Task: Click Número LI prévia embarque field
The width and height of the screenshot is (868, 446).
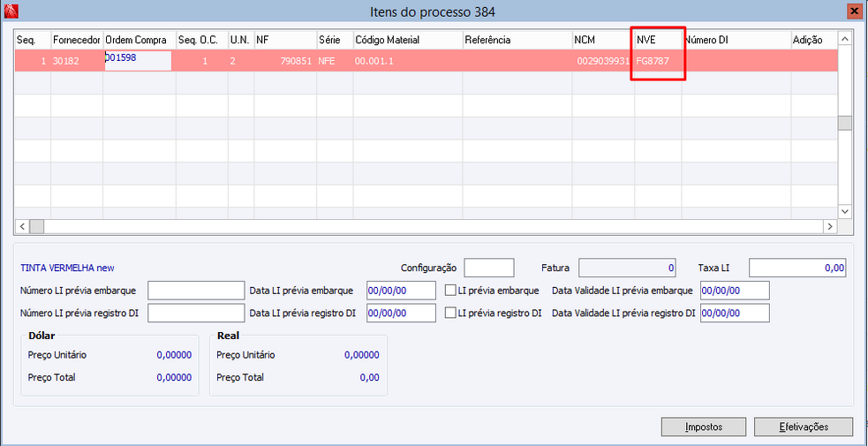Action: coord(196,290)
